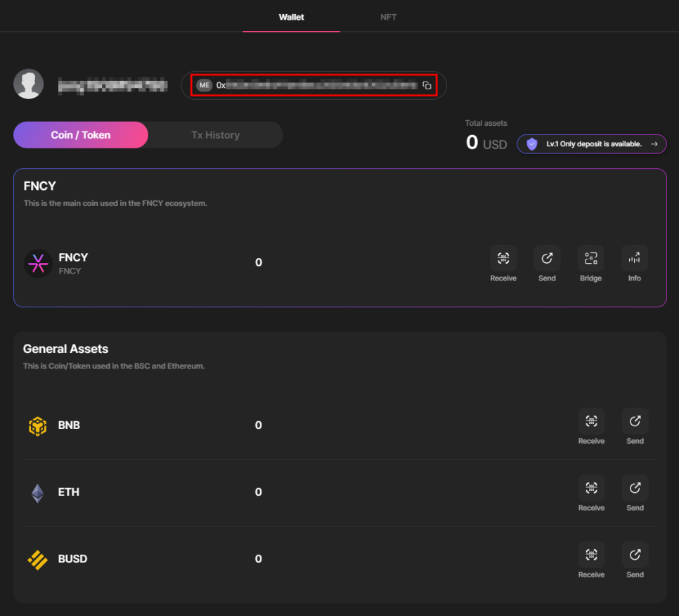Click the BUSD balance value 0

[x=259, y=559]
